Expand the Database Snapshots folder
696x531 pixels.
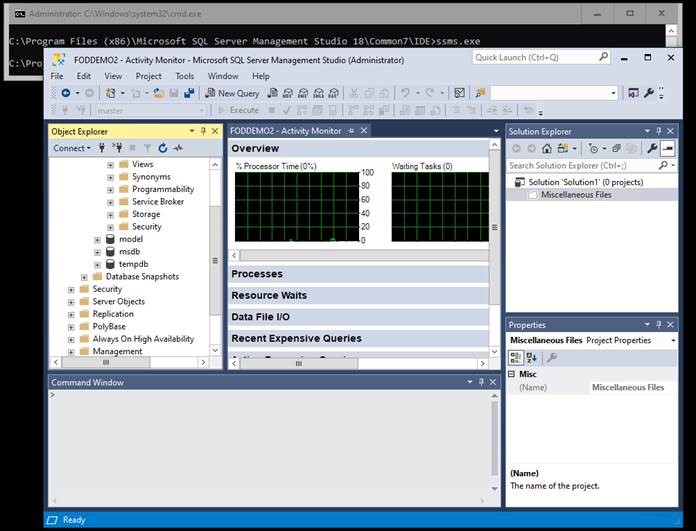pos(84,277)
